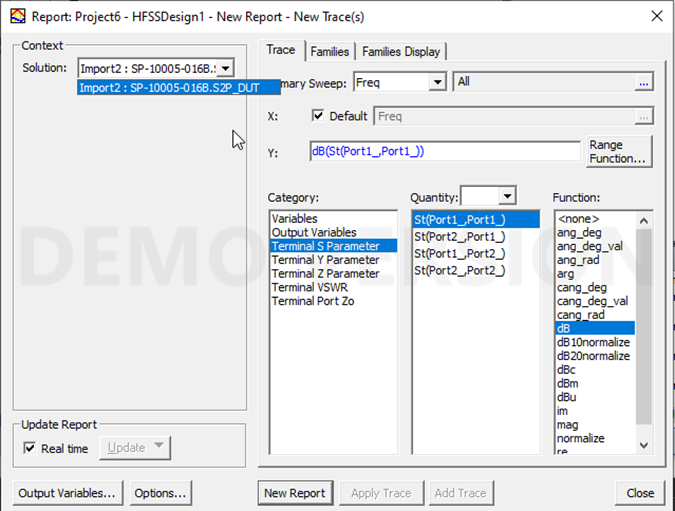
Task: Click ellipsis button beside the All sweep field
Action: coord(644,82)
